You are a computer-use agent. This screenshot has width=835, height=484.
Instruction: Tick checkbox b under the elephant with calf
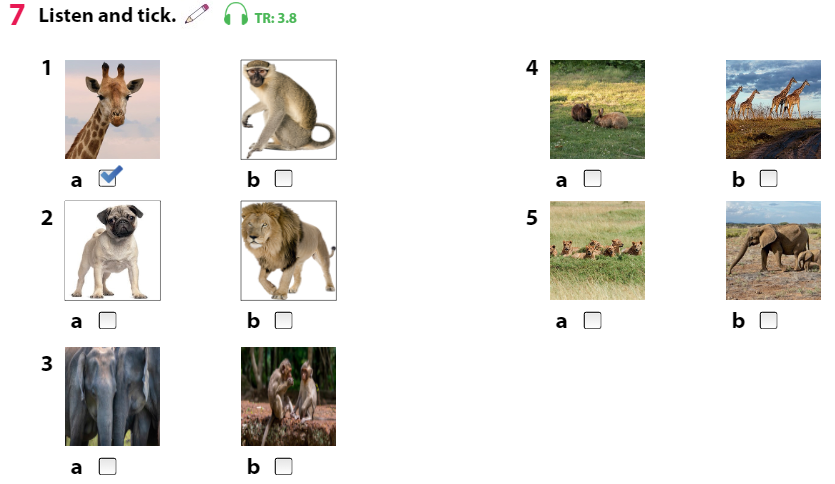768,321
